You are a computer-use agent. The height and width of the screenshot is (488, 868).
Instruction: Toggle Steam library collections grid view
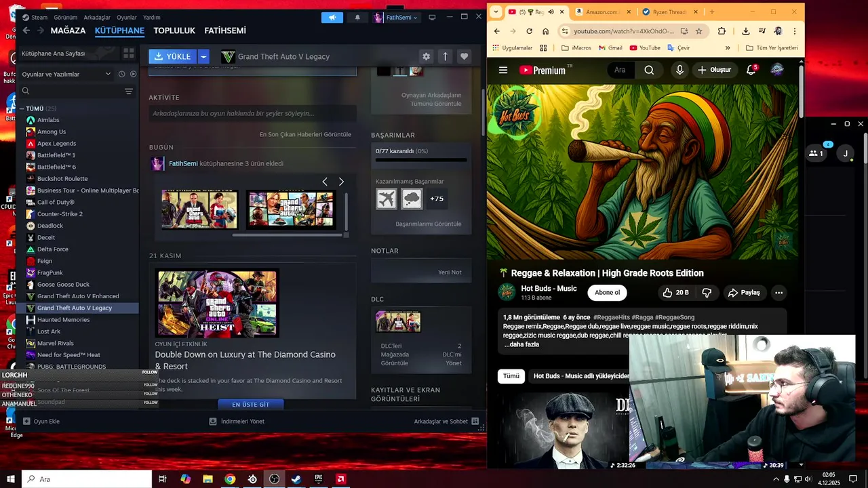click(x=129, y=54)
